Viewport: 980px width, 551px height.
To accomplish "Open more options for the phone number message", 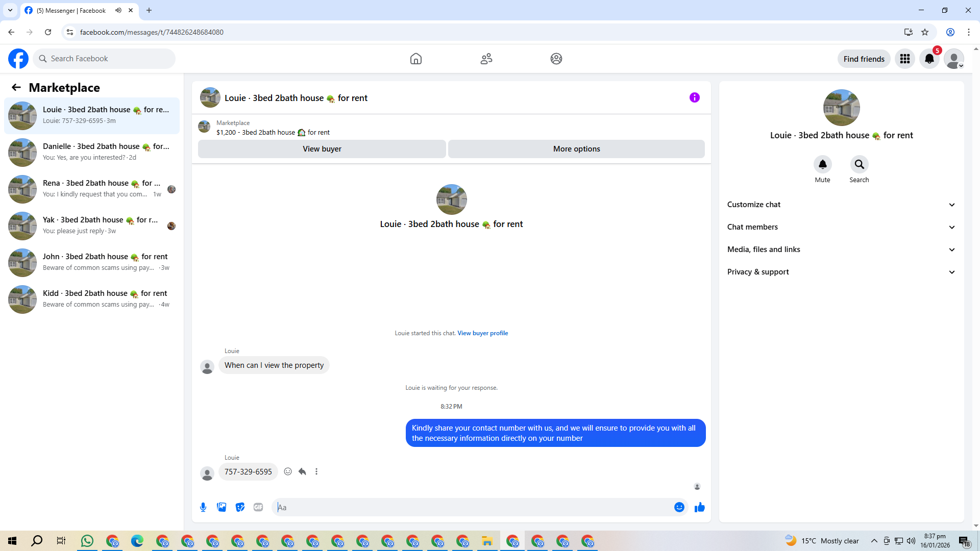I will [x=316, y=471].
